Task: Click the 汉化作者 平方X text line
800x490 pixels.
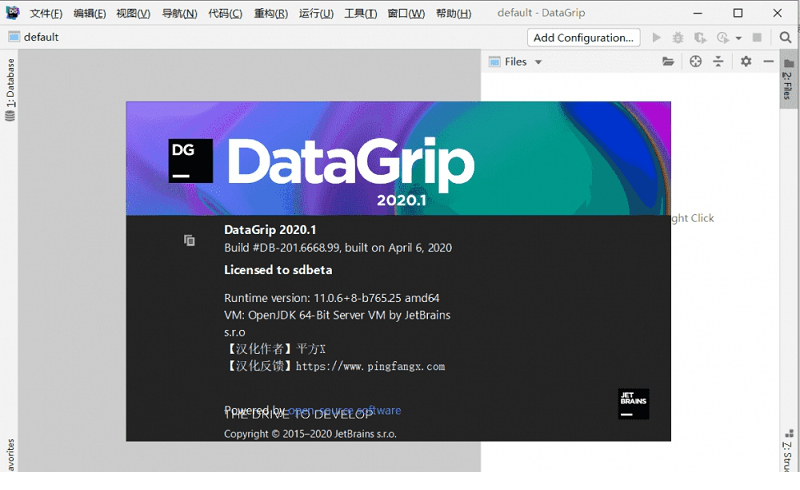Action: (275, 349)
